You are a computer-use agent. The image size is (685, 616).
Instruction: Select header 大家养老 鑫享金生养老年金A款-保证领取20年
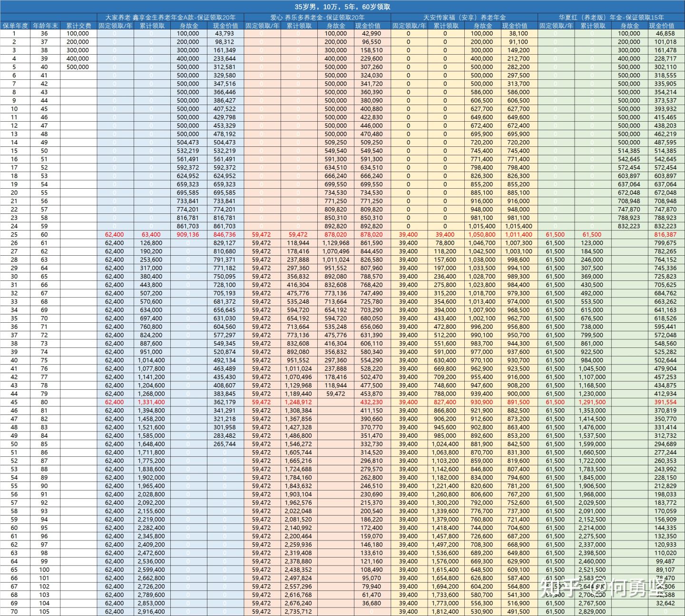pos(170,18)
